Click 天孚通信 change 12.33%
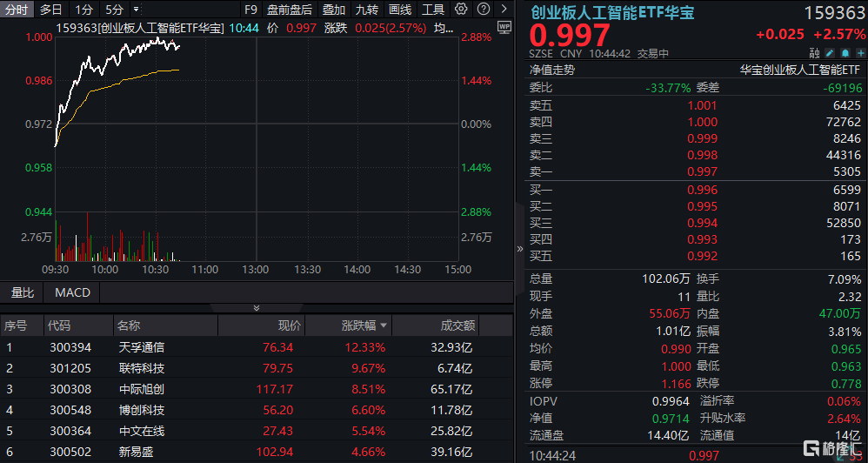 point(364,348)
